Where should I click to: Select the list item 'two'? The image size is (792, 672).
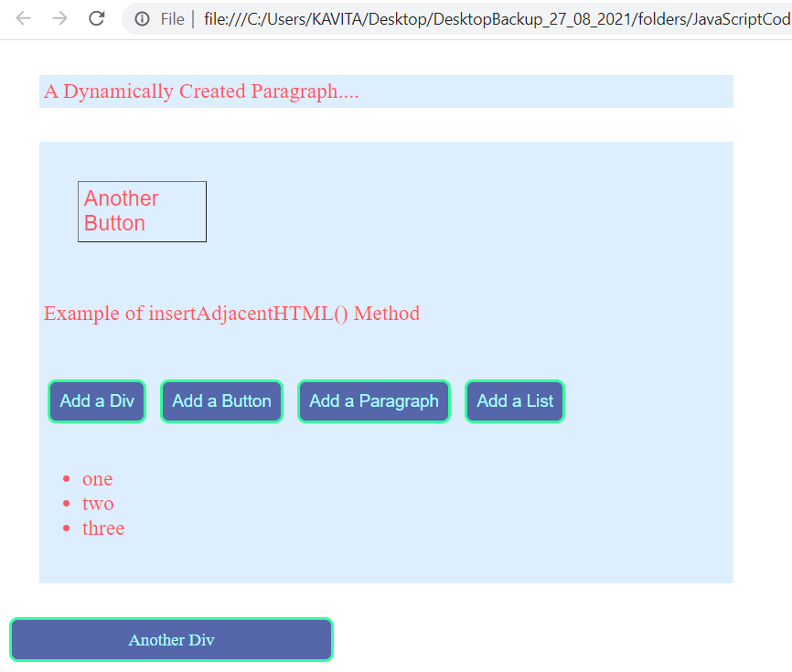98,504
